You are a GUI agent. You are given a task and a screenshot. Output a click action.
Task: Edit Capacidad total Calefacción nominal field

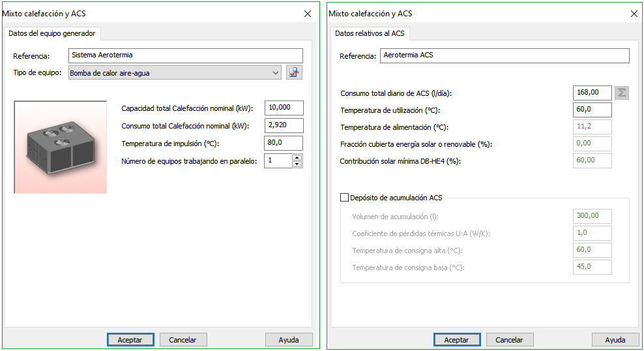pos(284,108)
